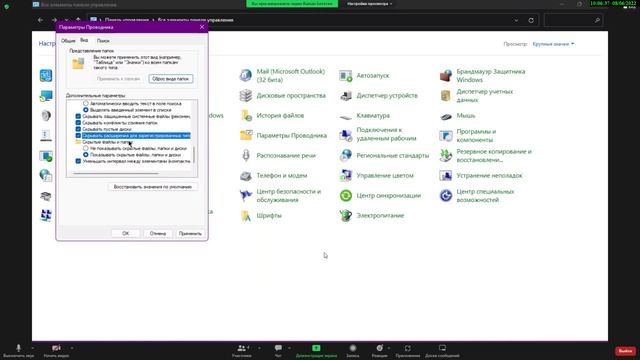Mute microphone in Zoom toolbar
Viewport: 640px width, 360px height.
[x=18, y=350]
